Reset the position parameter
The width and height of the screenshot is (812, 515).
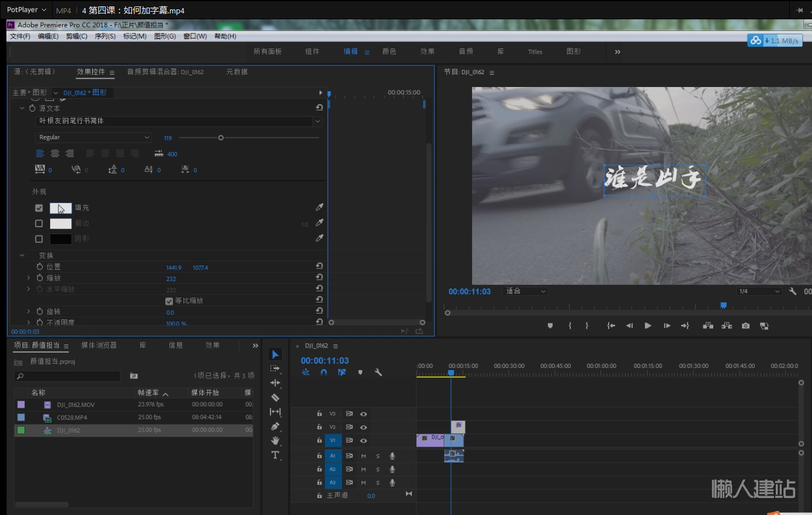319,266
